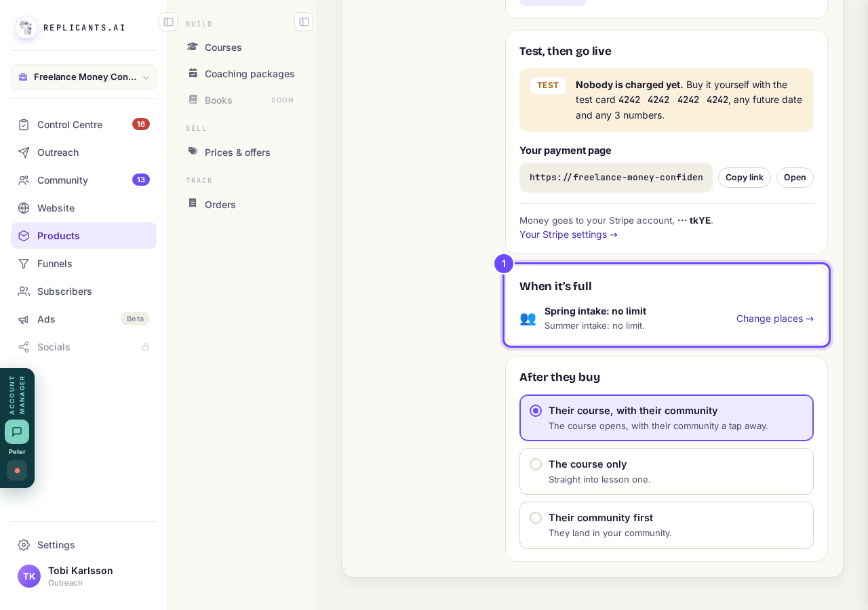Image resolution: width=868 pixels, height=610 pixels.
Task: Click the Beta label beside Ads
Action: 136,319
